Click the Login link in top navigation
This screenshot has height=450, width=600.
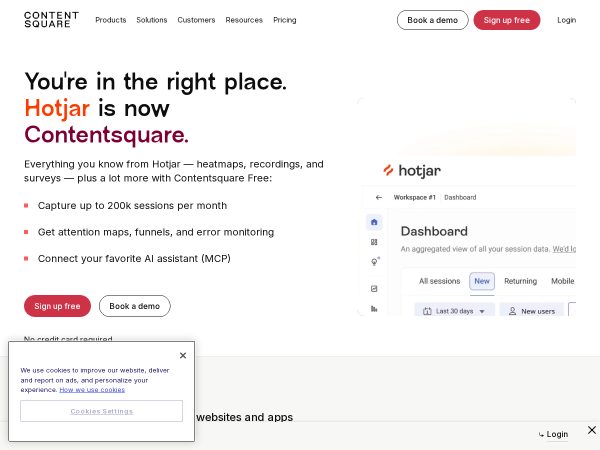click(x=566, y=20)
